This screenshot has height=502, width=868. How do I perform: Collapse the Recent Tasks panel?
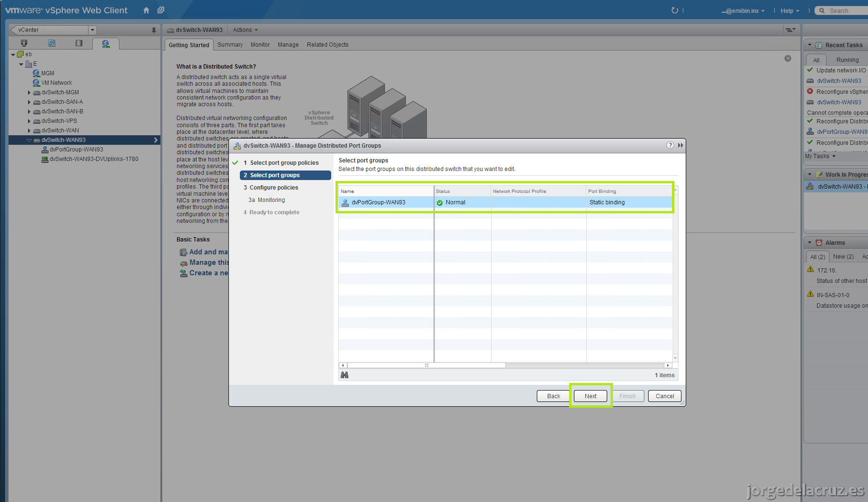coord(809,45)
